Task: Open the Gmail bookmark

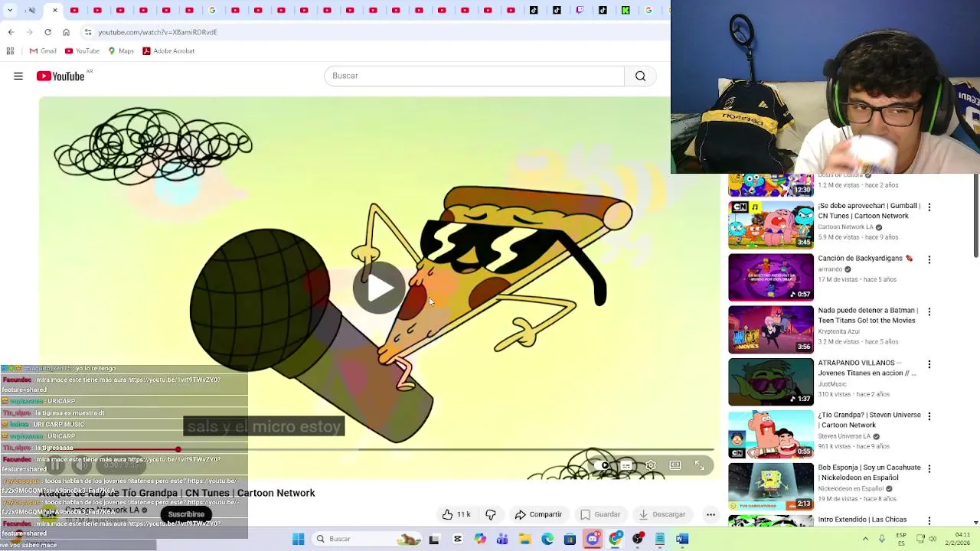Action: [43, 51]
